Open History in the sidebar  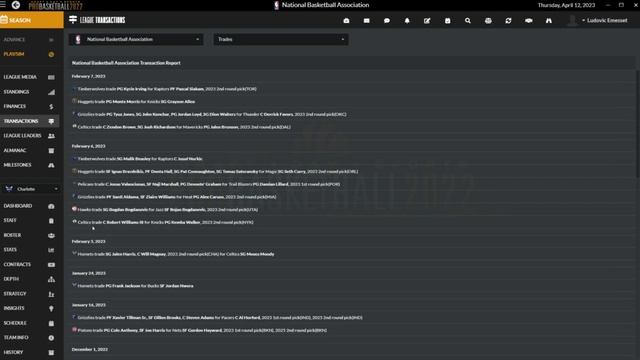29,353
